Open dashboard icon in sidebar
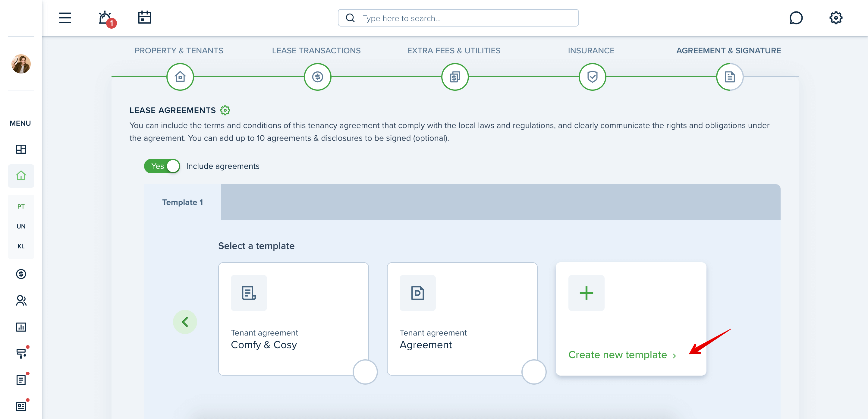This screenshot has width=868, height=419. pyautogui.click(x=21, y=149)
